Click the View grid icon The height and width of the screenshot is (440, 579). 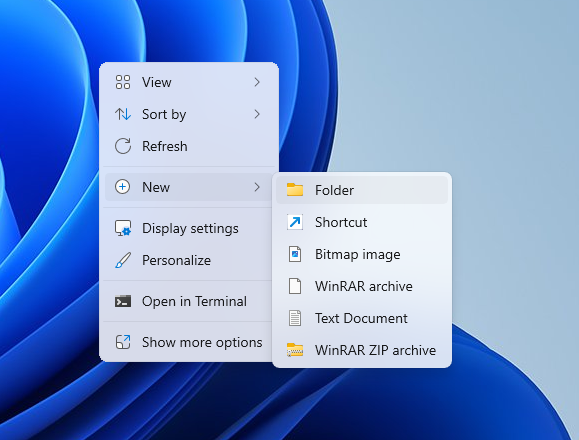[123, 82]
